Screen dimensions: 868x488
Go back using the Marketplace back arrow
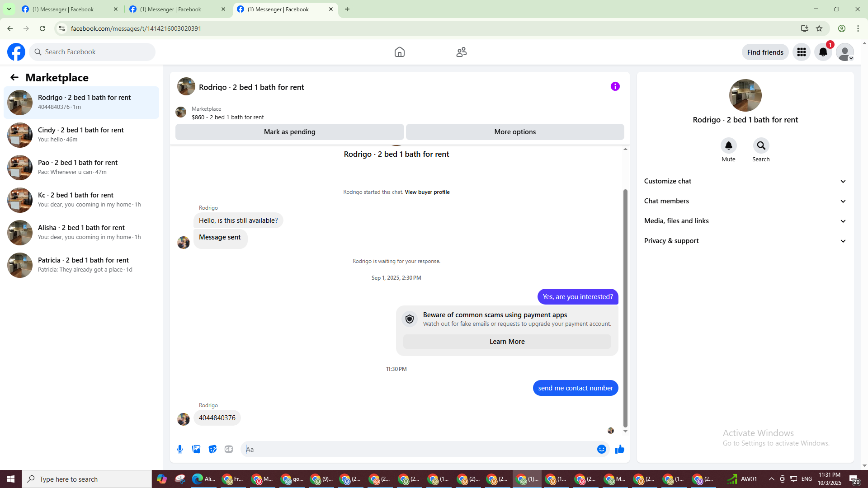coord(14,77)
